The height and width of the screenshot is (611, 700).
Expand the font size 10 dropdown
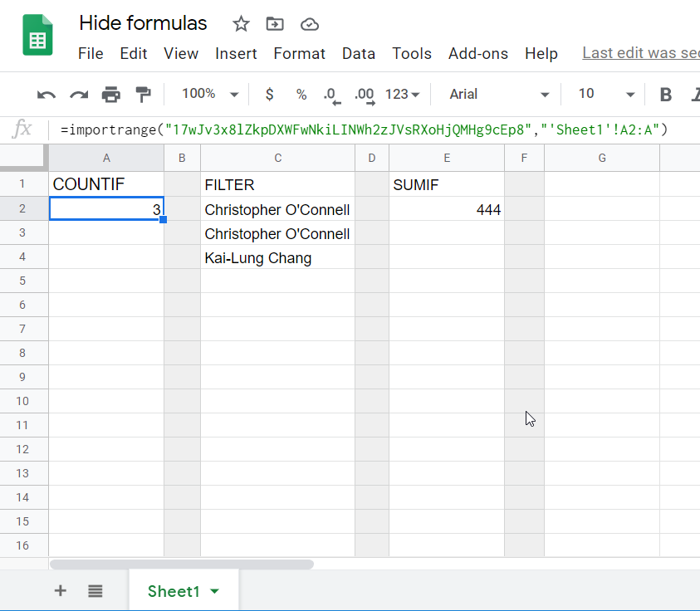click(x=606, y=94)
